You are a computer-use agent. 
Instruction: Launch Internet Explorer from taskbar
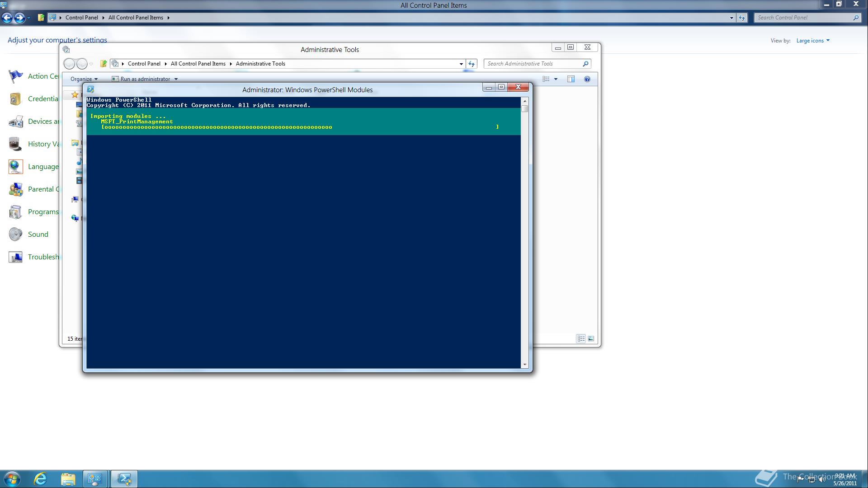(41, 479)
